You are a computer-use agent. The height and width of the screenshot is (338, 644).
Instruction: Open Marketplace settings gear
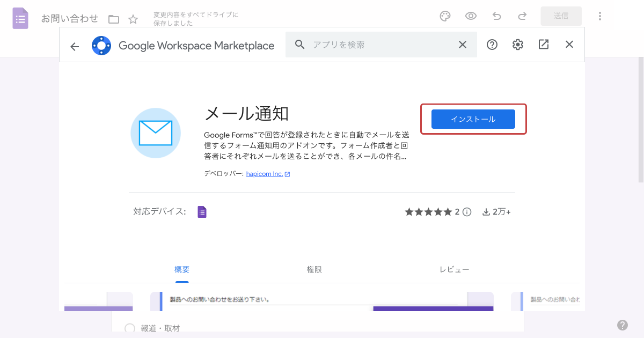(518, 45)
